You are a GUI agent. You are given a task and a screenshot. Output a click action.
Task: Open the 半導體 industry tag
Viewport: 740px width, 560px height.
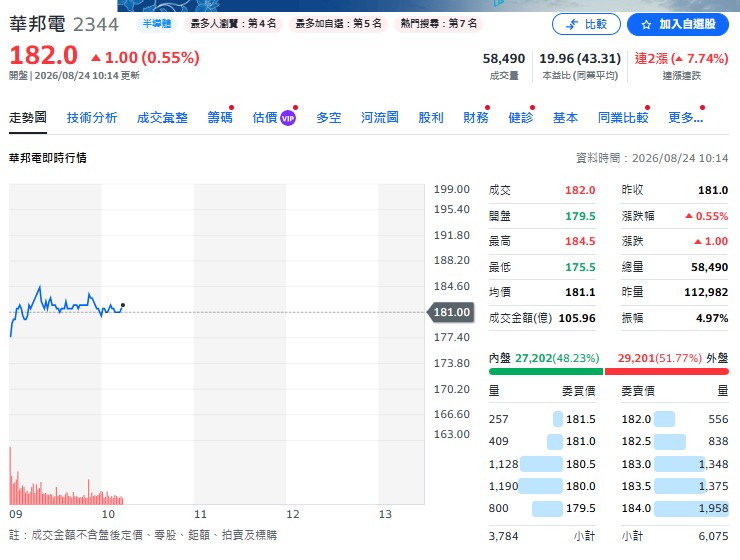157,24
